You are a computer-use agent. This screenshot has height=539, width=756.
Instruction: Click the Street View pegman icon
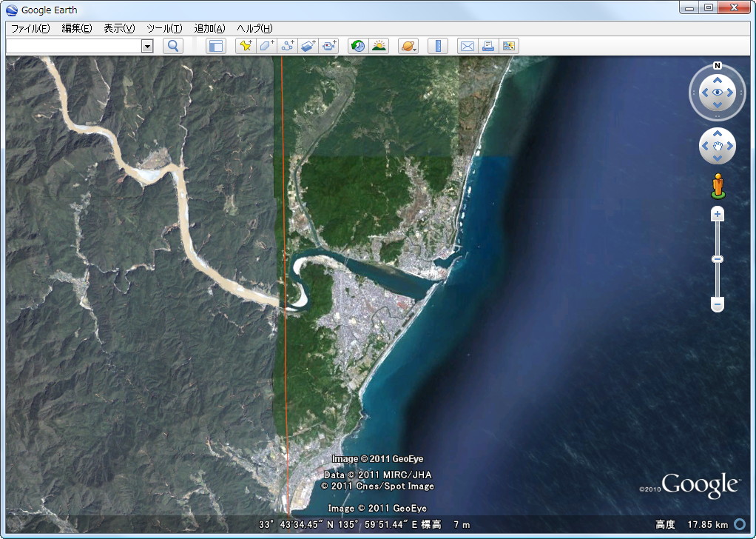click(x=718, y=186)
